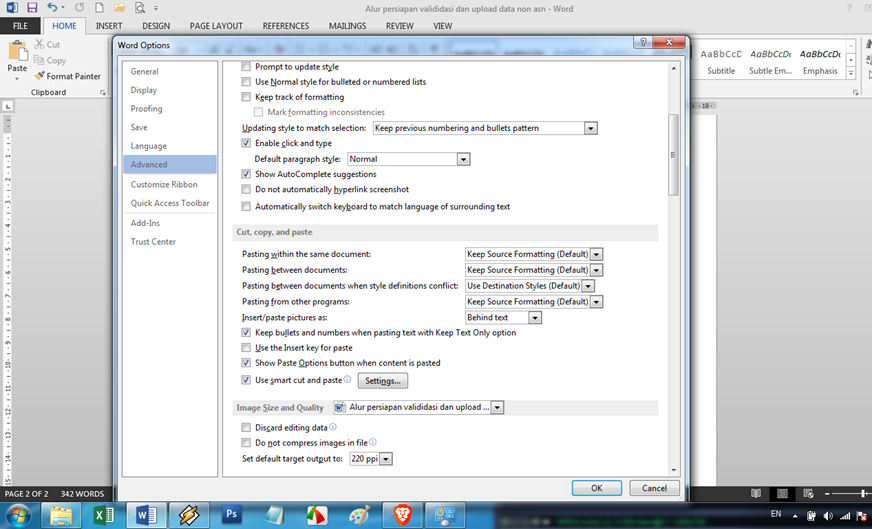Open the Customize Quick Access Toolbar arrow
872x529 pixels.
[x=156, y=8]
